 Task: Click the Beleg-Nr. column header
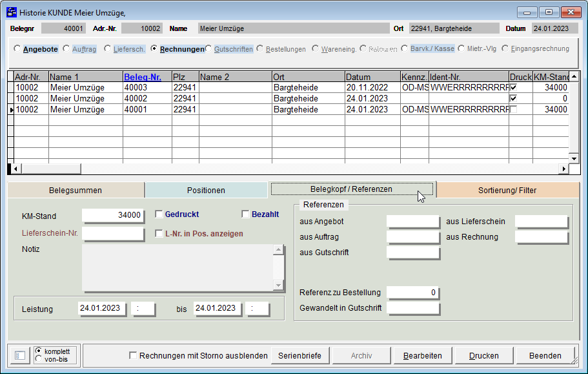(x=147, y=77)
